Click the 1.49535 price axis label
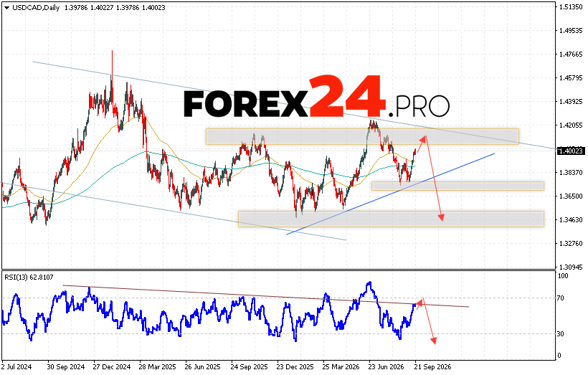 tap(571, 31)
